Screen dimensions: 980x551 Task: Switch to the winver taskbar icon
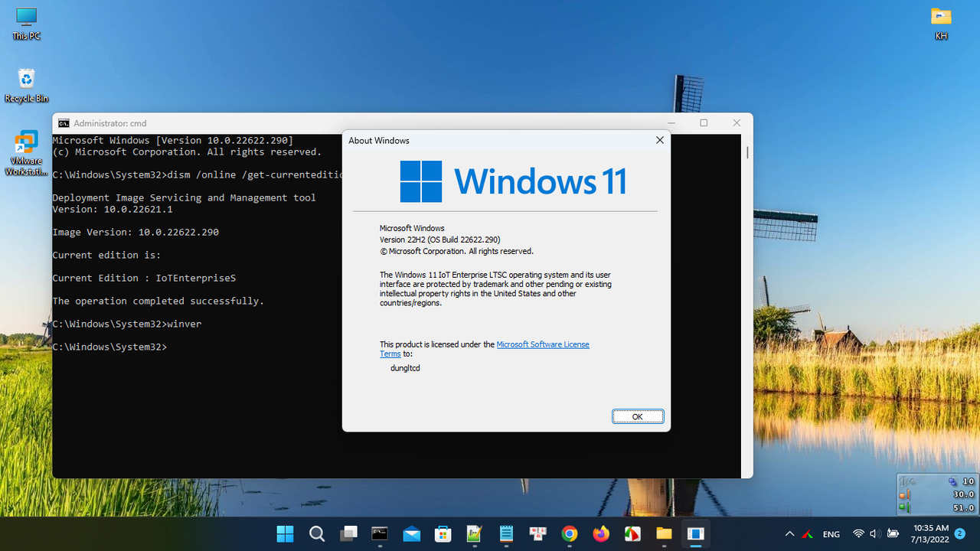point(695,533)
